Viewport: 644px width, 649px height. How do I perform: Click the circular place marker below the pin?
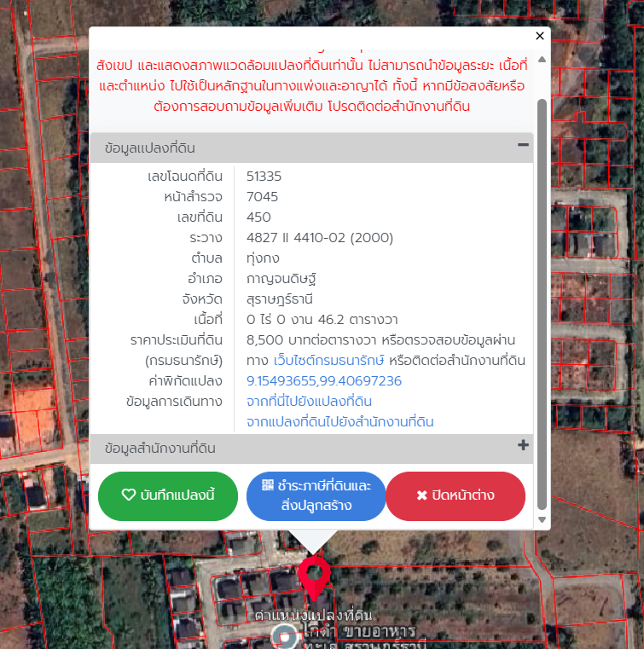point(283,635)
